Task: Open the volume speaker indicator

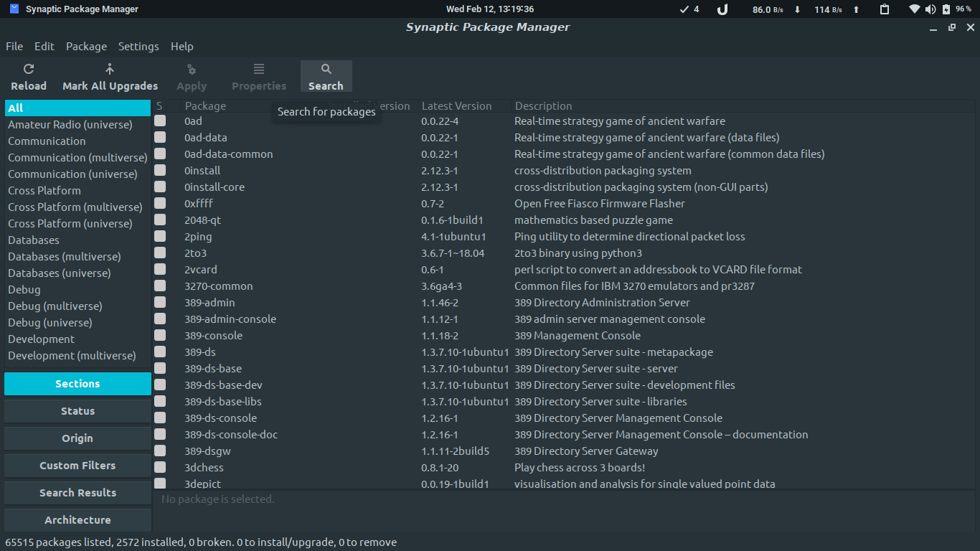Action: 930,9
